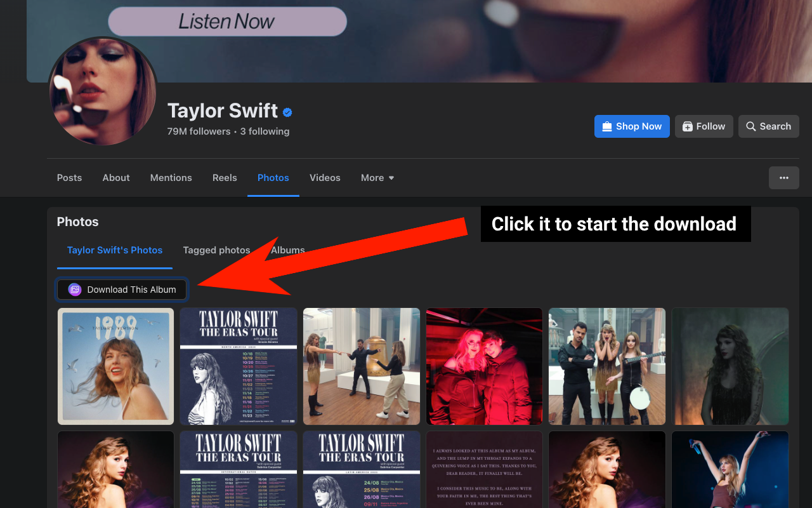This screenshot has height=508, width=812.
Task: Click the Listen Now cover banner
Action: (x=227, y=22)
